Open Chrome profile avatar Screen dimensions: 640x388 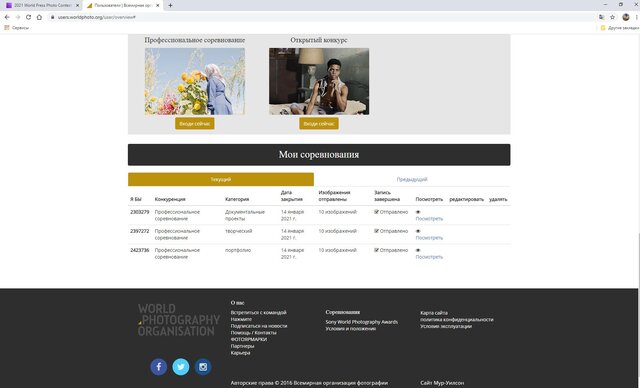tap(626, 17)
